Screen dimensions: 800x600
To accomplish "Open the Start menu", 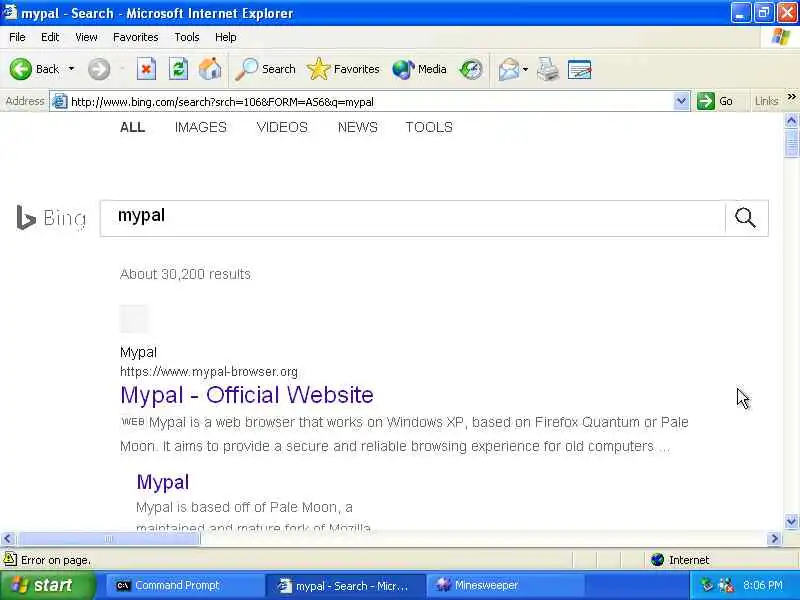I will [x=47, y=585].
